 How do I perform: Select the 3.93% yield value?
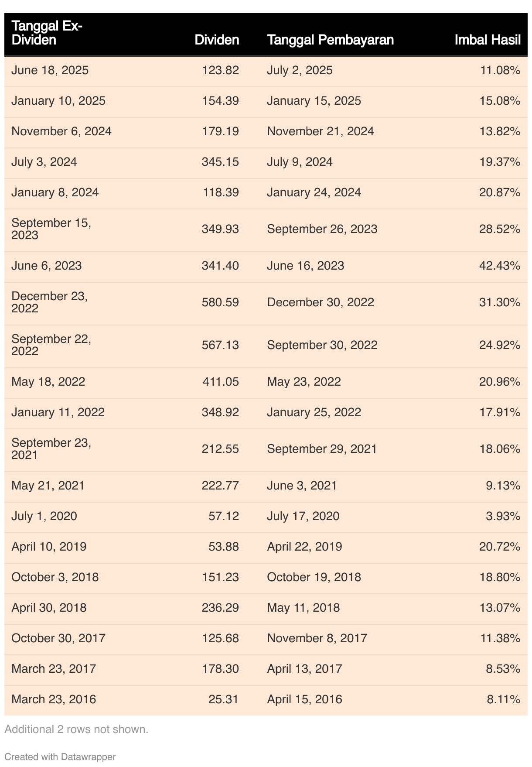tap(503, 516)
